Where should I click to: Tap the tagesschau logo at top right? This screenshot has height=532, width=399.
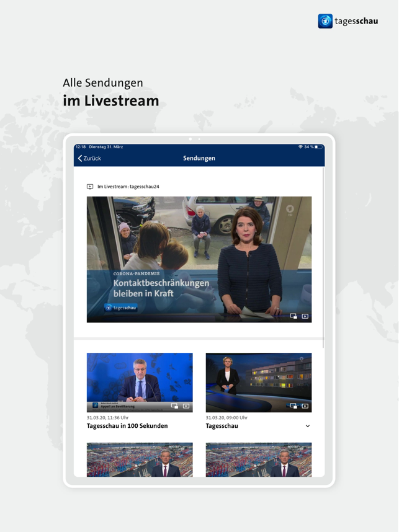(x=347, y=21)
